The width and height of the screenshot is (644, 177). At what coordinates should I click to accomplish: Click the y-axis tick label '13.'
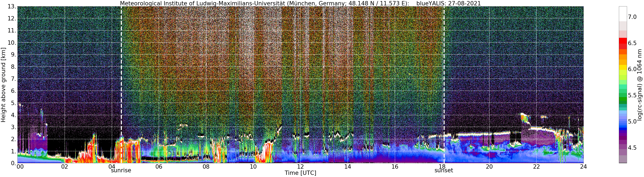pos(12,6)
